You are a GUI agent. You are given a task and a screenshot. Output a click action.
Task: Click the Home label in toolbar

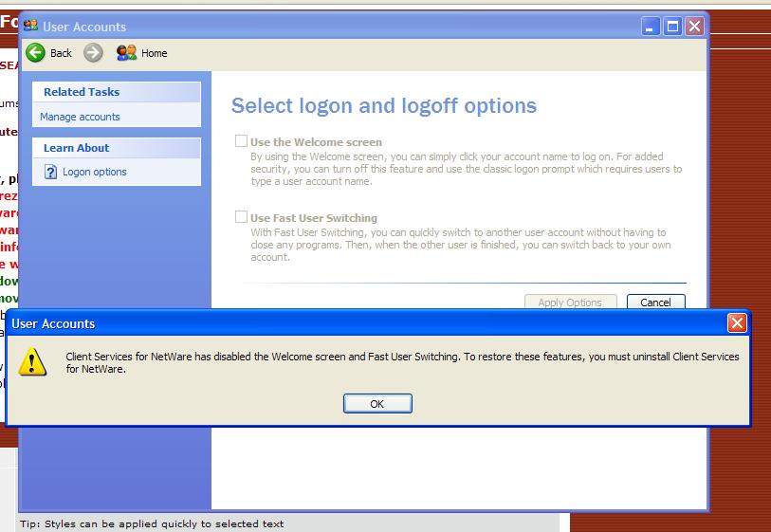pyautogui.click(x=154, y=53)
